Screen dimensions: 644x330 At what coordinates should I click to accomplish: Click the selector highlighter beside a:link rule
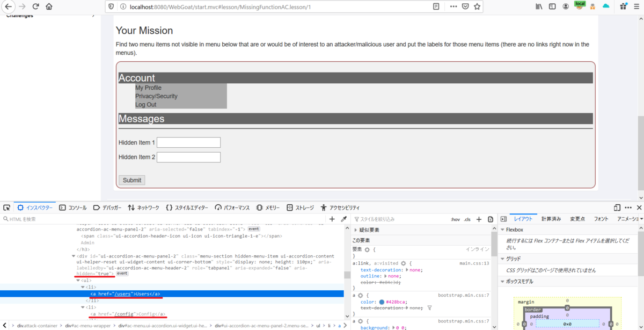[403, 263]
